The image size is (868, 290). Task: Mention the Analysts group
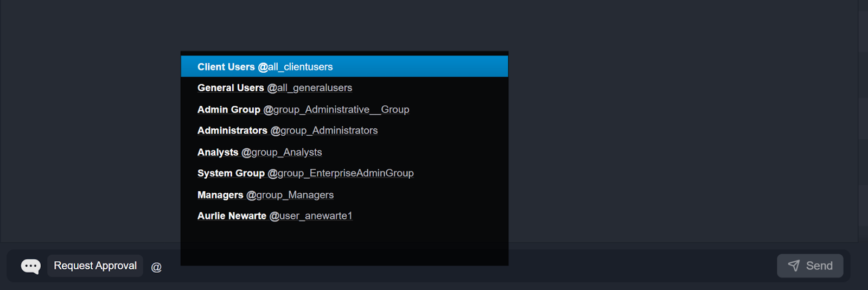(x=218, y=153)
